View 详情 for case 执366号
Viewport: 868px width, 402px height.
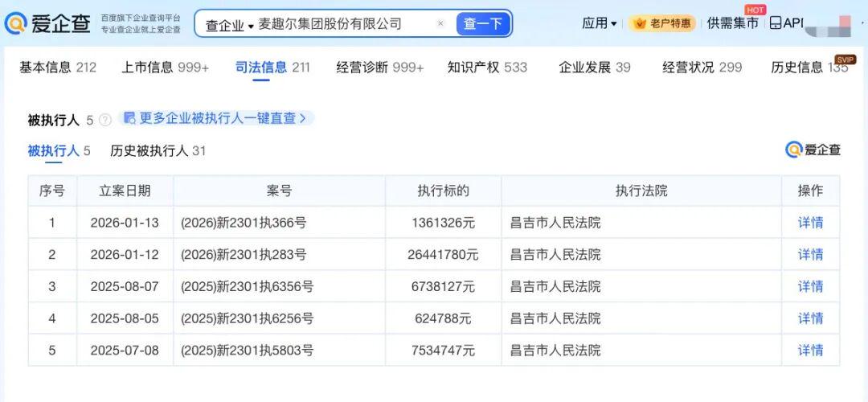click(810, 223)
